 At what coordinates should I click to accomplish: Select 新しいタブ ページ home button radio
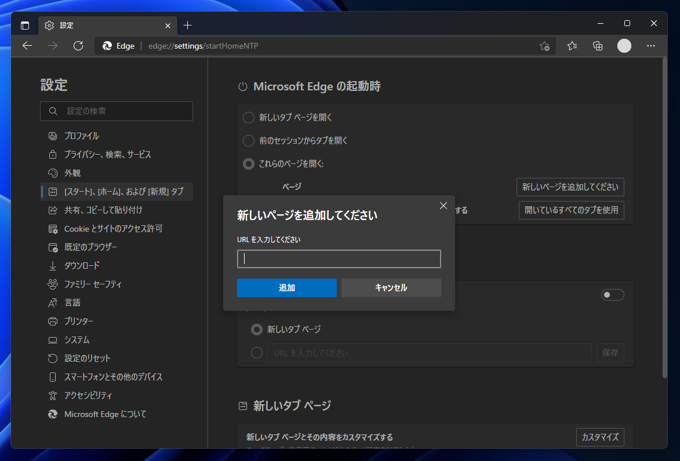[x=257, y=330]
